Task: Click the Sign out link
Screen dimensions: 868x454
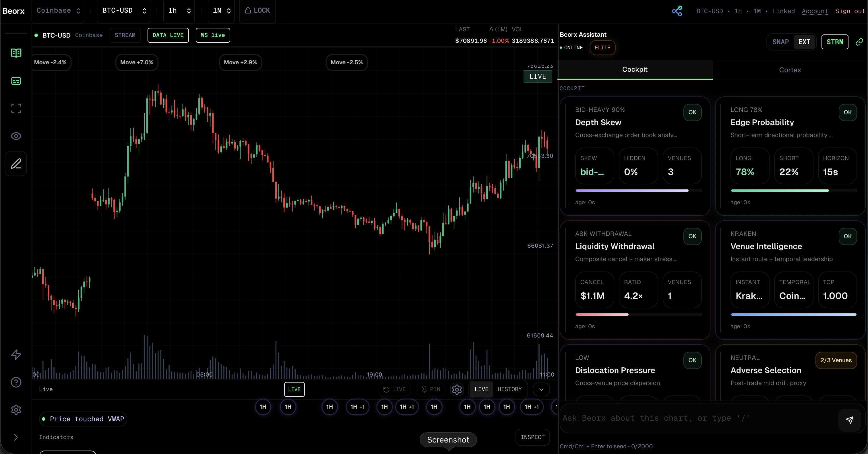Action: 850,11
